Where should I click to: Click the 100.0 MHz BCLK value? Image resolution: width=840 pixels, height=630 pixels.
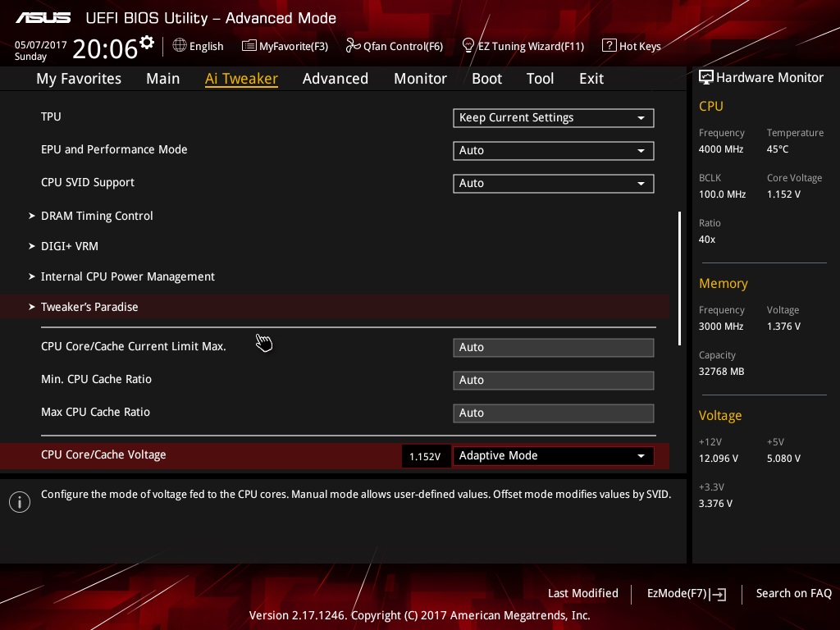722,194
